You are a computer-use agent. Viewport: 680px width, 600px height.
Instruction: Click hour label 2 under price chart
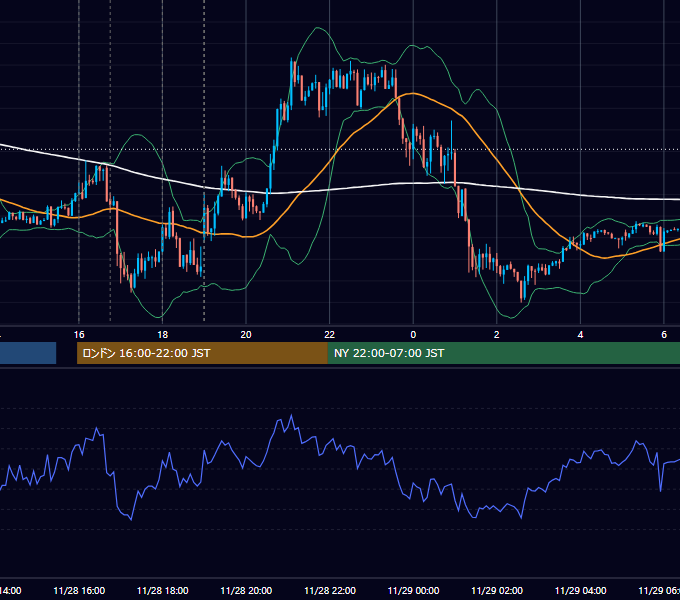tap(497, 335)
